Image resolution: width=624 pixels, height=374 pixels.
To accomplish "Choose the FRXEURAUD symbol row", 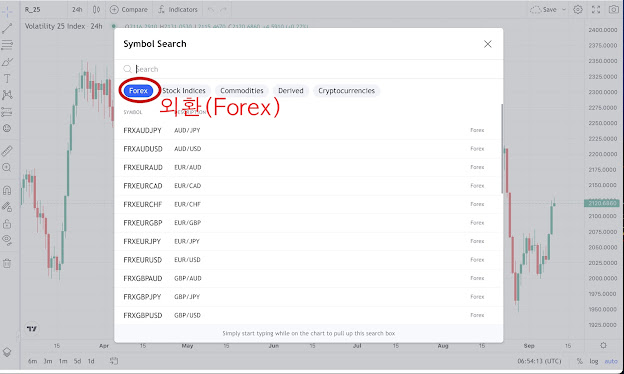I will [307, 168].
